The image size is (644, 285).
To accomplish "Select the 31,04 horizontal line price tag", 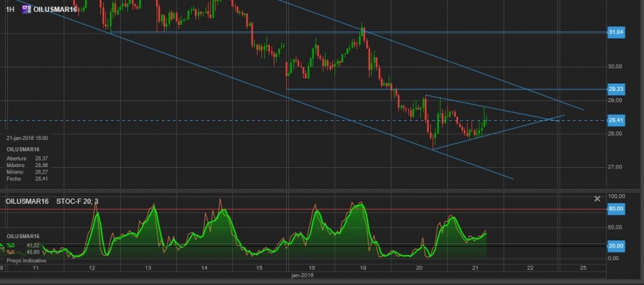I will 615,32.
